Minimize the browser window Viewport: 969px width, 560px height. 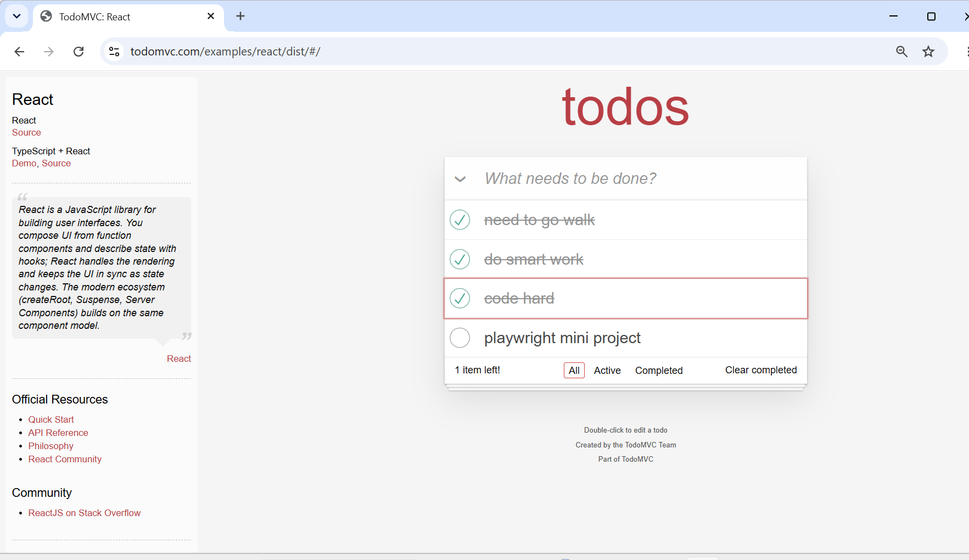(893, 16)
